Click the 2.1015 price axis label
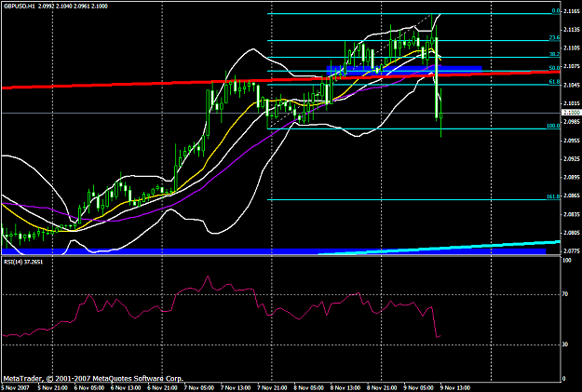Image resolution: width=582 pixels, height=392 pixels. (x=571, y=103)
